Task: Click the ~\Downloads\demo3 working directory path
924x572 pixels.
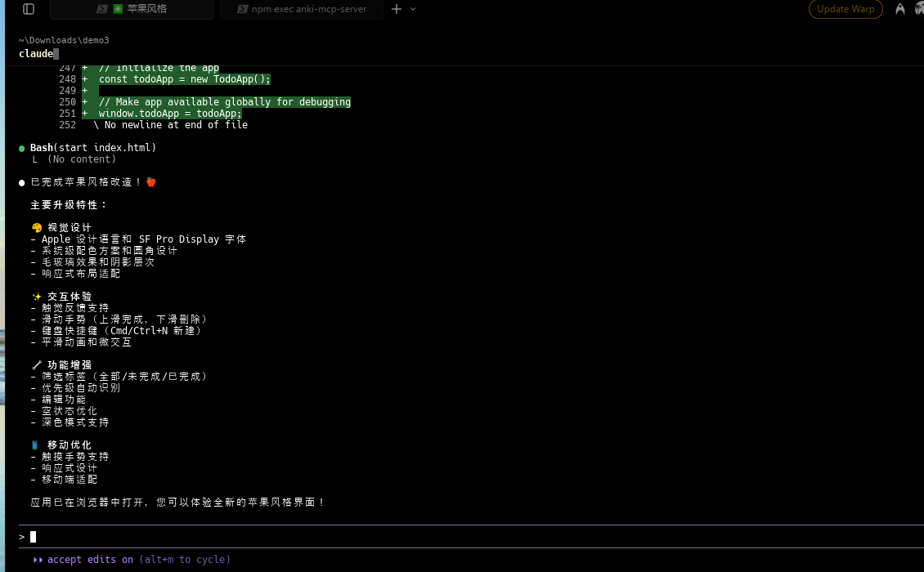Action: click(x=64, y=40)
